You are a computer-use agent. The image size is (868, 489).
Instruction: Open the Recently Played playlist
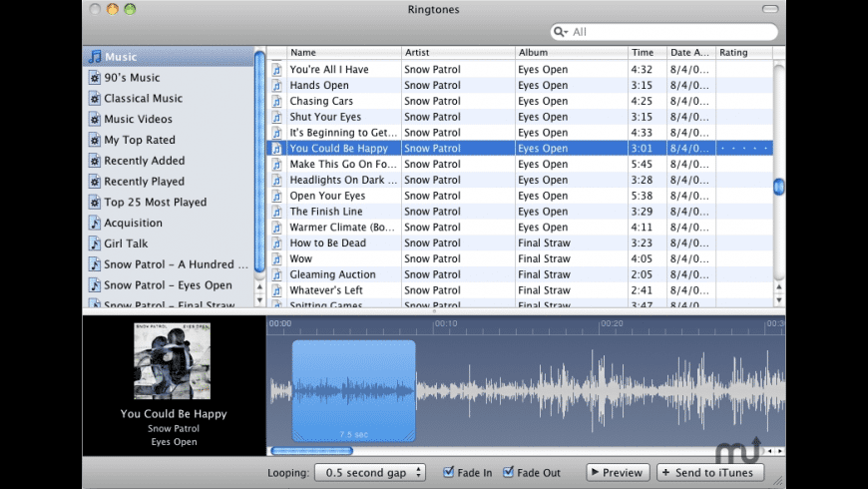[x=144, y=181]
